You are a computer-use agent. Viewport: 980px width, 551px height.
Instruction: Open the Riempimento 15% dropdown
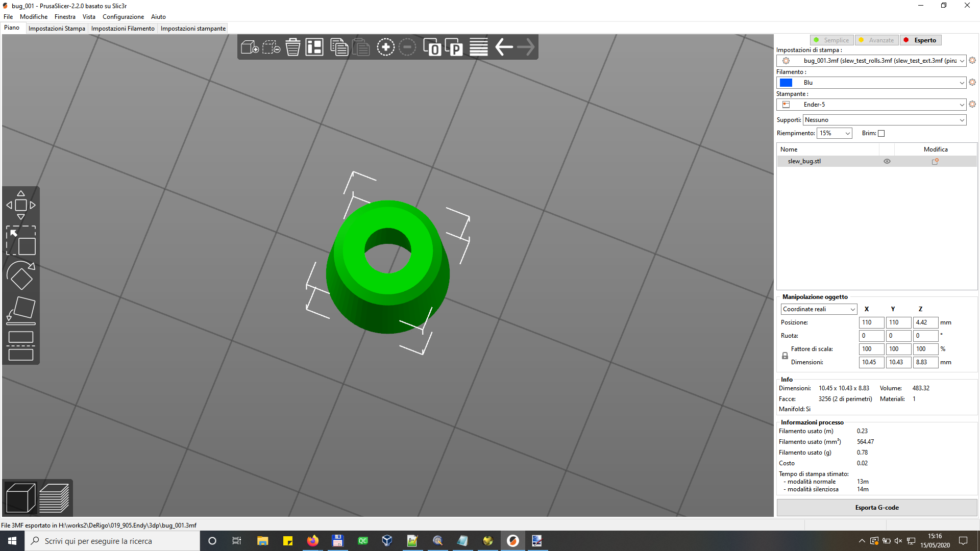835,133
